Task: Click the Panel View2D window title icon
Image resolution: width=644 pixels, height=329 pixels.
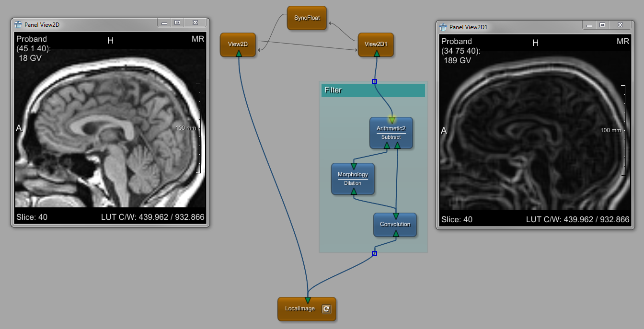Action: 18,24
